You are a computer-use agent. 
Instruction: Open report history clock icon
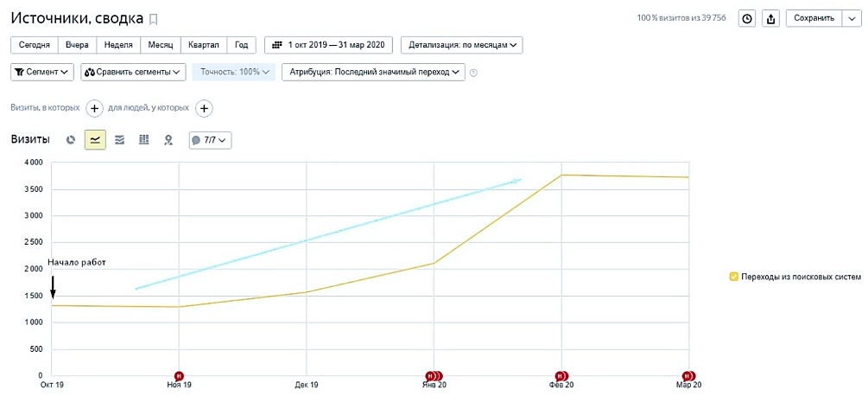[747, 18]
